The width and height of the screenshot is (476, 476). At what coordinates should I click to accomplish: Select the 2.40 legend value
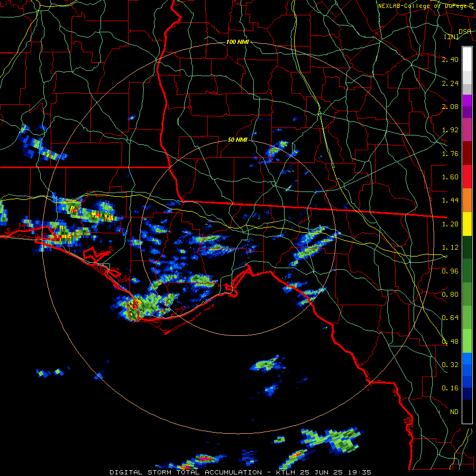[450, 59]
